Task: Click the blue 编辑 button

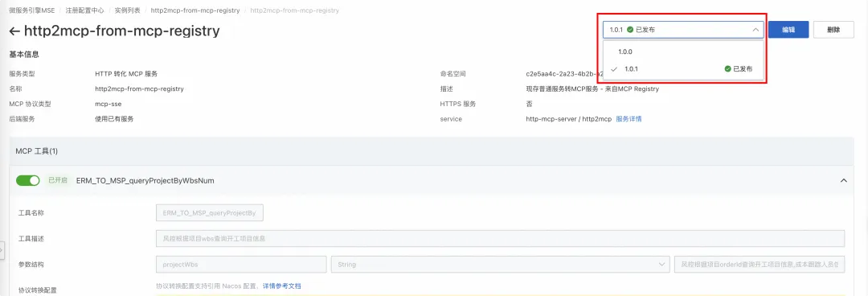Action: coord(788,30)
